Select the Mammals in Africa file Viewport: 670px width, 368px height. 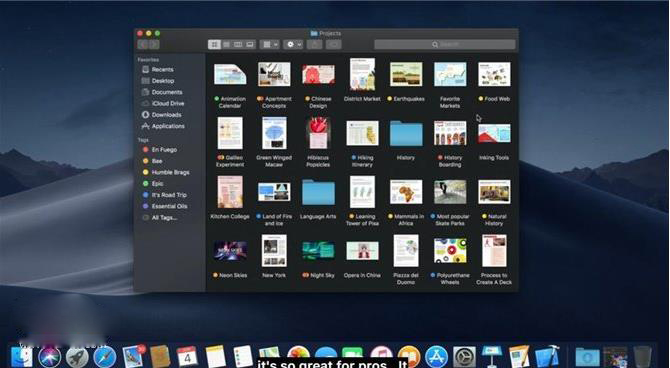[x=406, y=192]
